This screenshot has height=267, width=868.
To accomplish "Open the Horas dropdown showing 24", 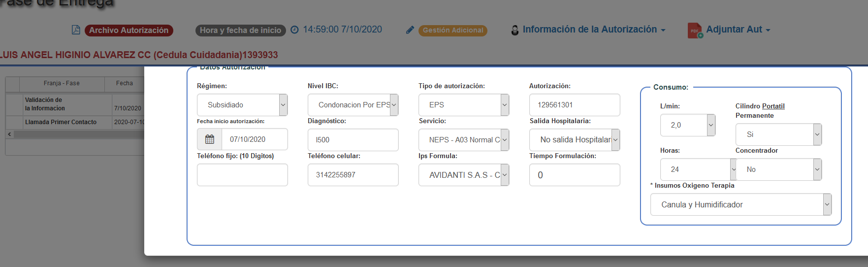I will (698, 169).
